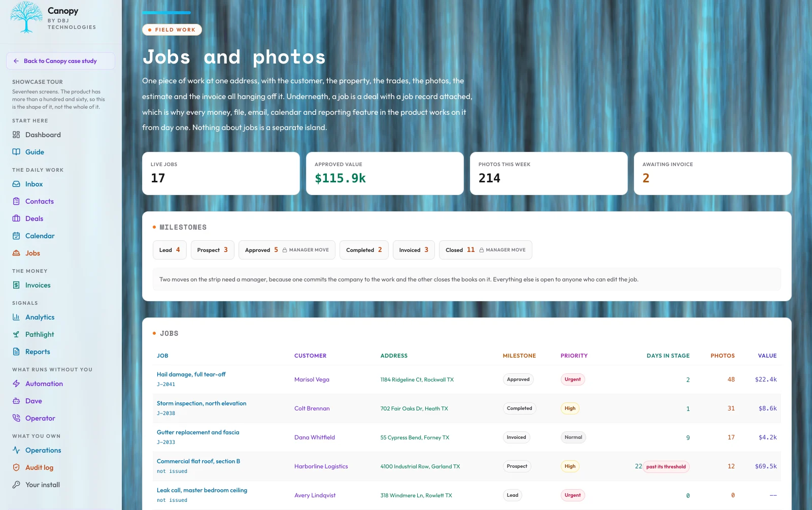Open Commercial flat roof, section B job
Screen dimensions: 812x510
pos(198,461)
